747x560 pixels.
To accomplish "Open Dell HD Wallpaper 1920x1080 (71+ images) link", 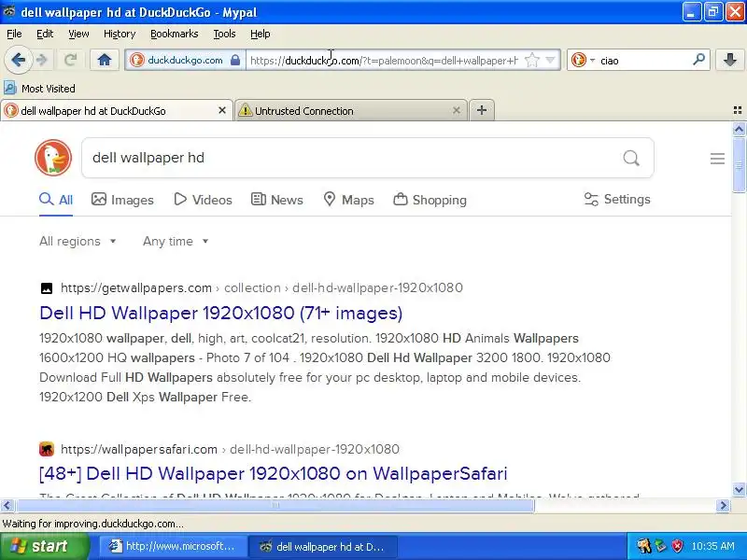I will pyautogui.click(x=221, y=313).
